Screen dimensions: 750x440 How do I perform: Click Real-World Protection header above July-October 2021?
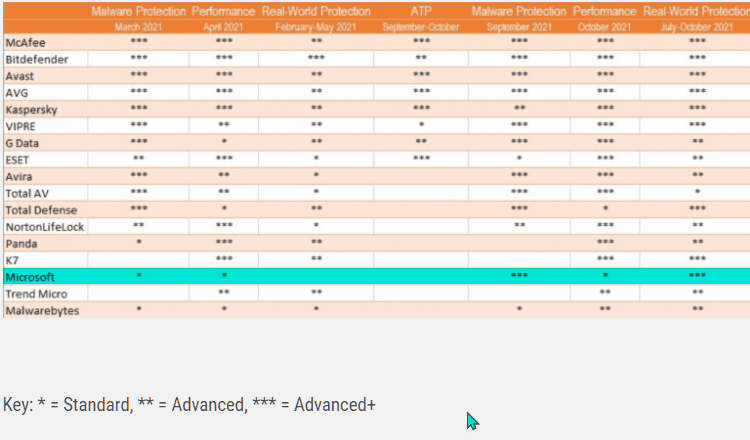click(x=696, y=11)
